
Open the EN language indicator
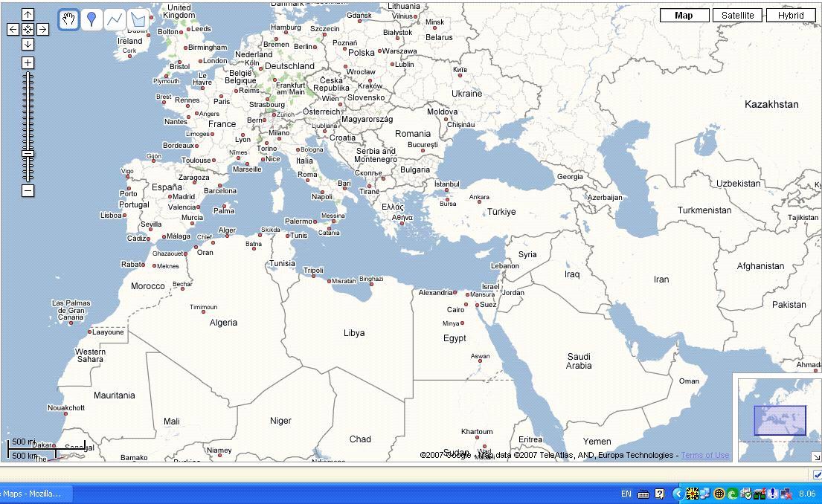[x=626, y=494]
